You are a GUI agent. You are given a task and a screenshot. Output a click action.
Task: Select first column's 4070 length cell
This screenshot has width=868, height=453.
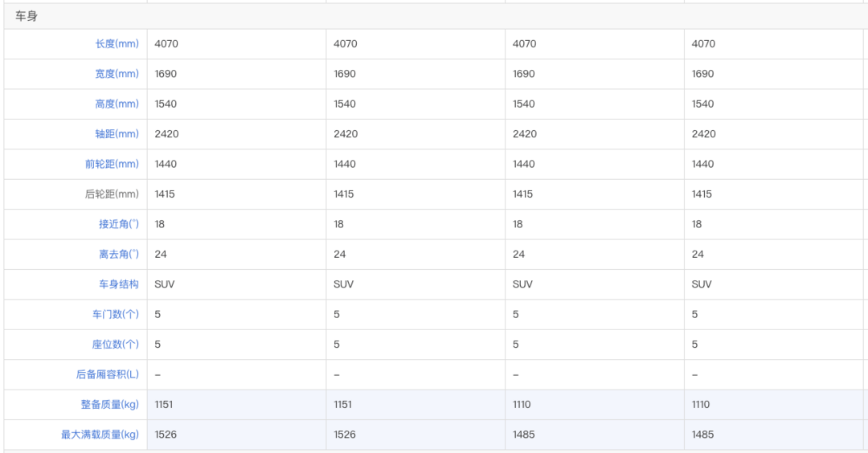pos(236,43)
